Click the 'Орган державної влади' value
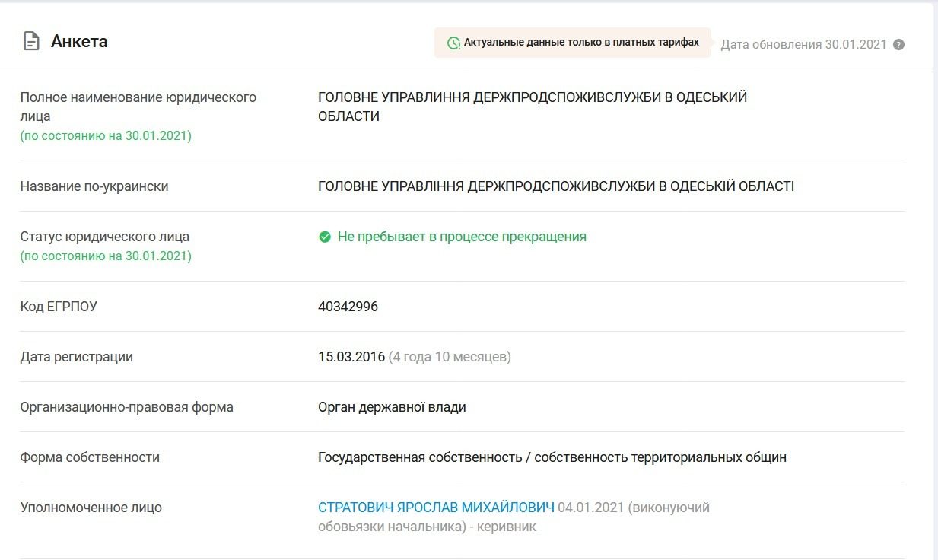Image resolution: width=938 pixels, height=560 pixels. click(392, 407)
